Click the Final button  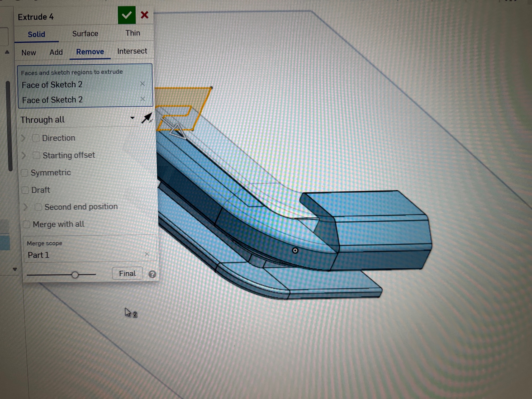point(127,273)
